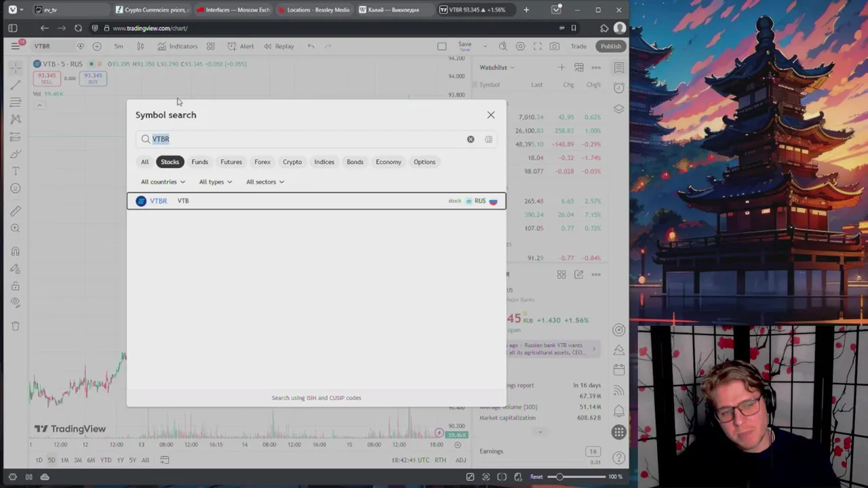This screenshot has width=868, height=488.
Task: Undo the last chart action
Action: click(x=311, y=46)
